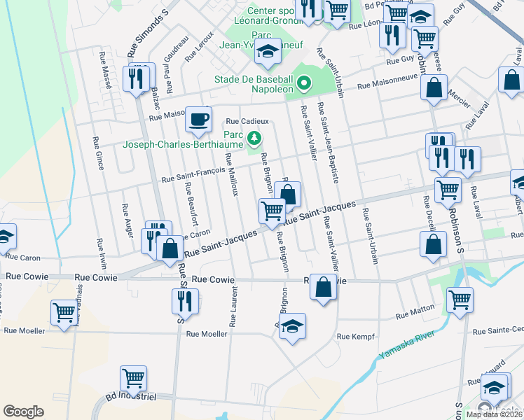This screenshot has width=524, height=420.
Task: Click shopping bag marker near Rue Decelles
Action: (434, 245)
